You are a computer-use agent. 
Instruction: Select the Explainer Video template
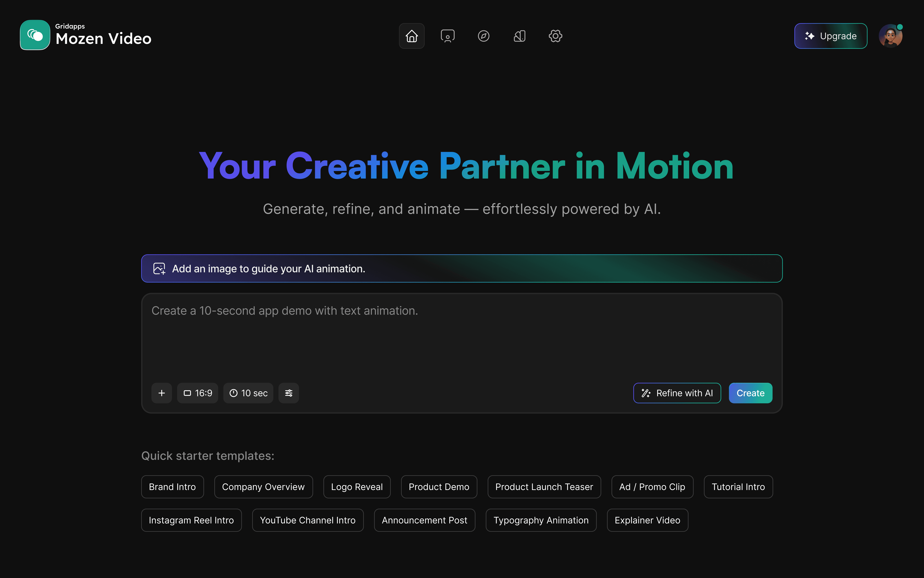pyautogui.click(x=648, y=520)
